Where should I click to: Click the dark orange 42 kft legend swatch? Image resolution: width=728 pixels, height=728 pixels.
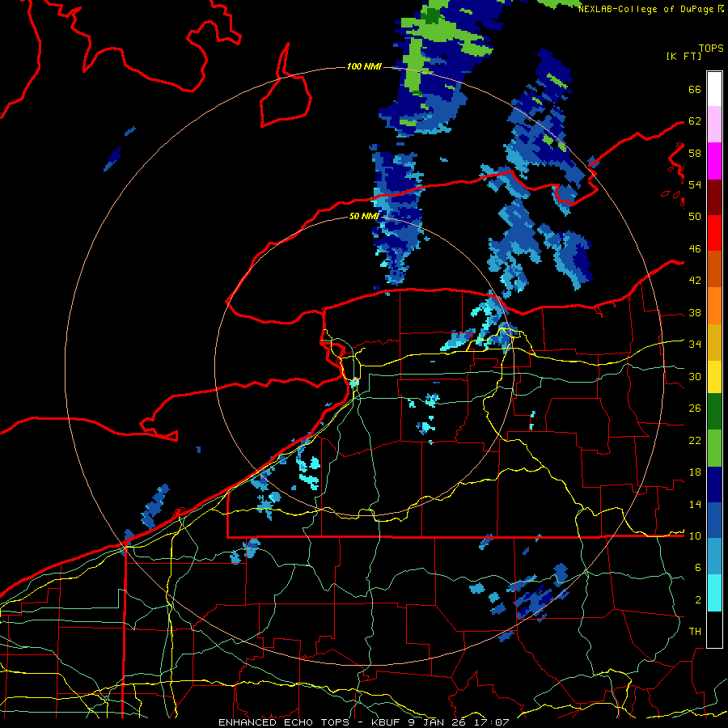[x=714, y=269]
